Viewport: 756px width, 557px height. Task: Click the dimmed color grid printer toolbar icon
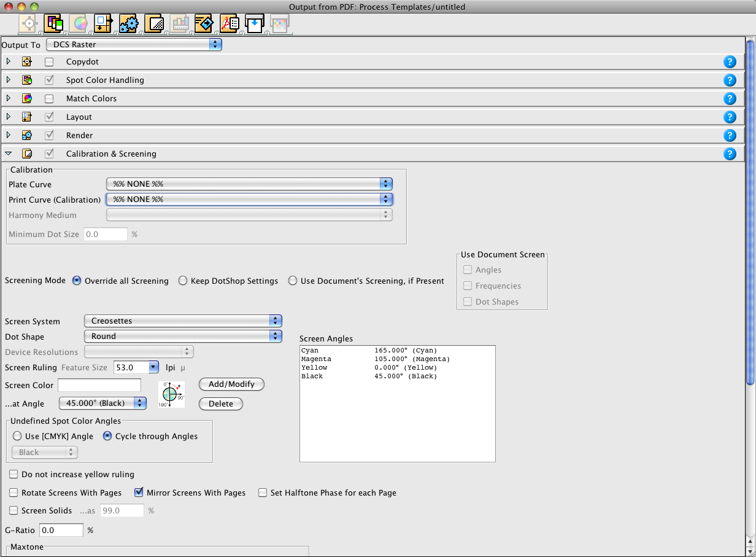pos(280,24)
